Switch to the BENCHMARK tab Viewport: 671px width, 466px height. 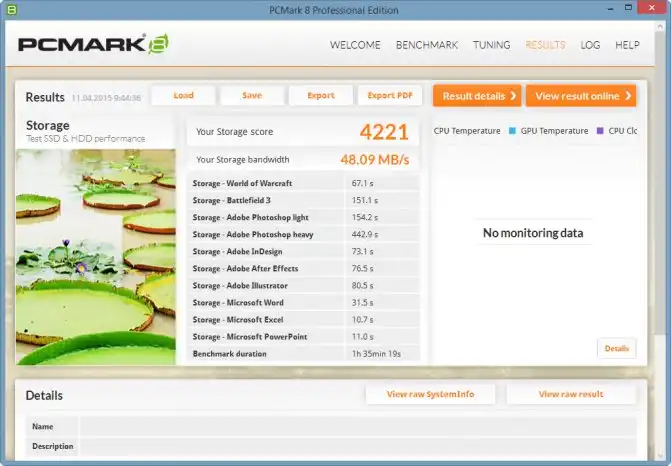click(427, 45)
